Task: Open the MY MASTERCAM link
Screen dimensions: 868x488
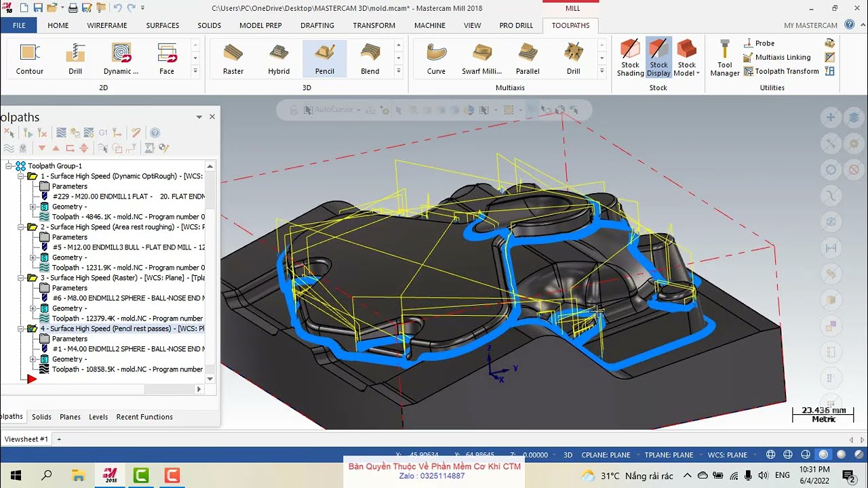Action: (810, 26)
